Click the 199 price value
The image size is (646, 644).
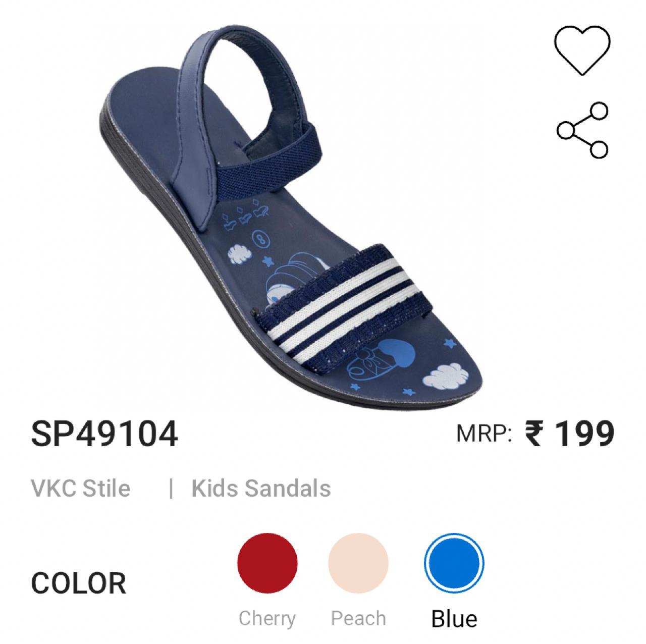click(584, 434)
